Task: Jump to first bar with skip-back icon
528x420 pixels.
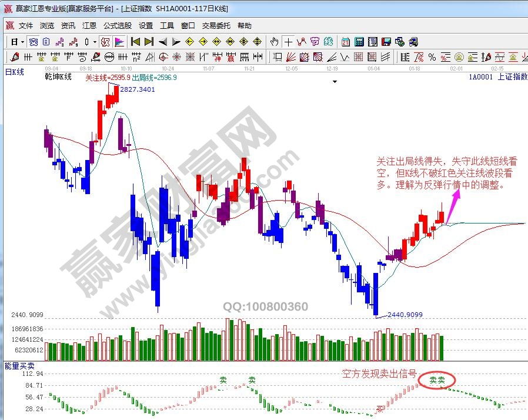Action: [135, 42]
